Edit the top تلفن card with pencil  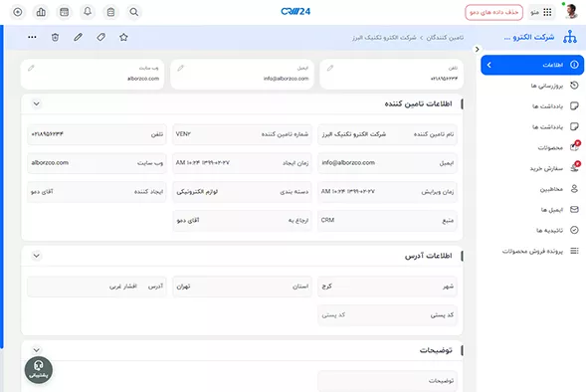(330, 68)
